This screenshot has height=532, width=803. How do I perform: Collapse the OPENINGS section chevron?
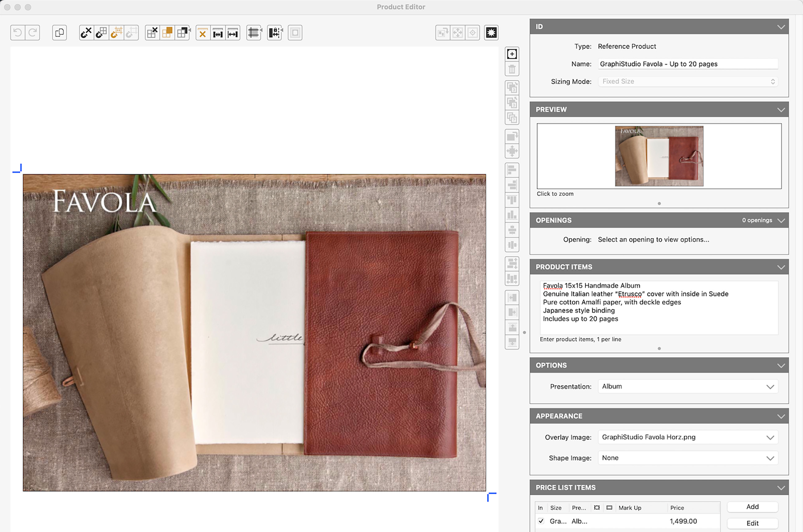[x=781, y=220]
